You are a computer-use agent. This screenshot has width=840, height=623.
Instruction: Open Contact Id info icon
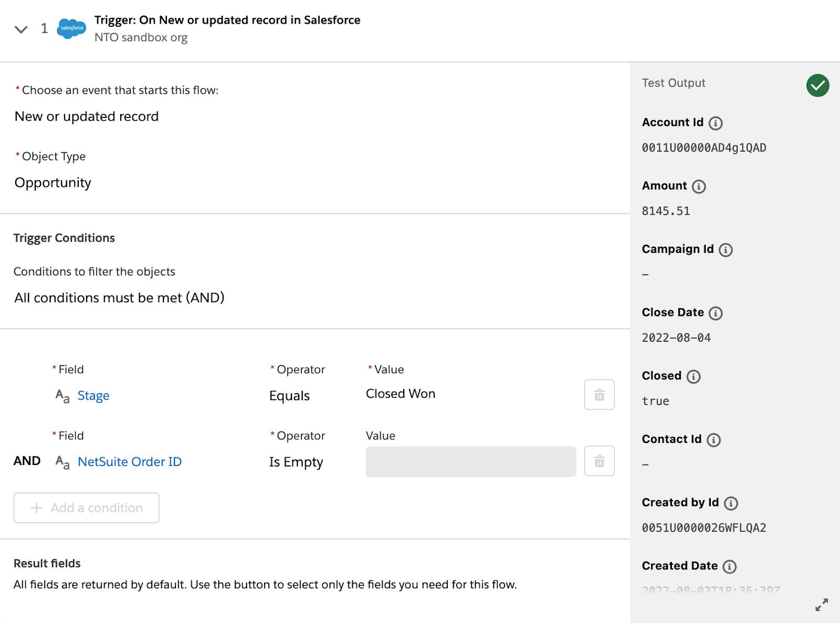(x=713, y=440)
